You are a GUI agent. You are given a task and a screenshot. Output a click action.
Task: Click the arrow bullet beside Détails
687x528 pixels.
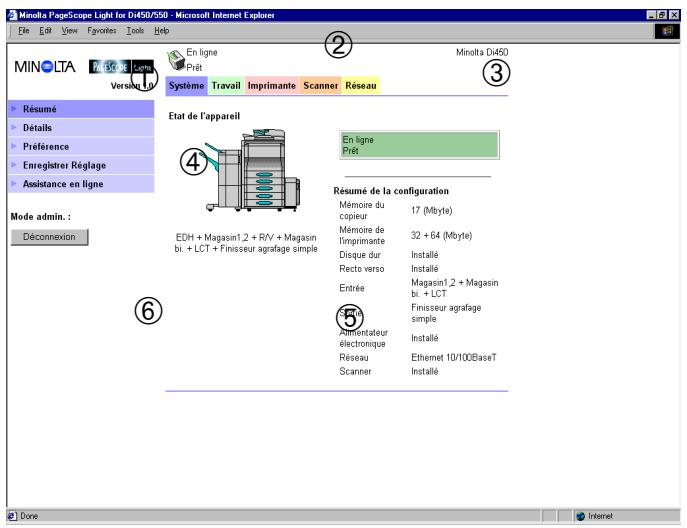coord(14,127)
